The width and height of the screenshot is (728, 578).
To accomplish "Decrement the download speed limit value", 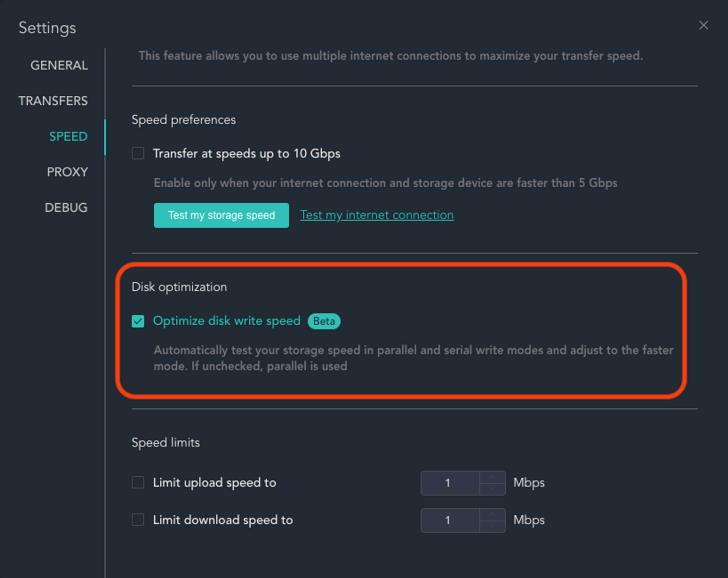I will [492, 525].
